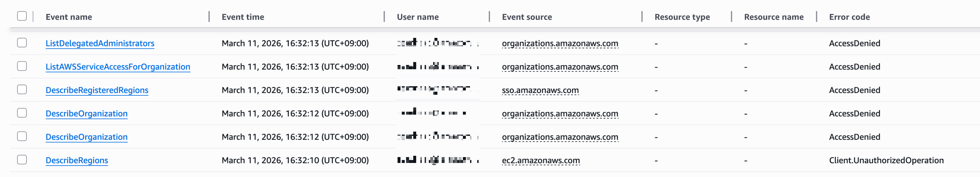Select the ListAWSServiceAccessForOrganization row checkbox
Viewport: 980px width, 177px height.
pos(22,66)
